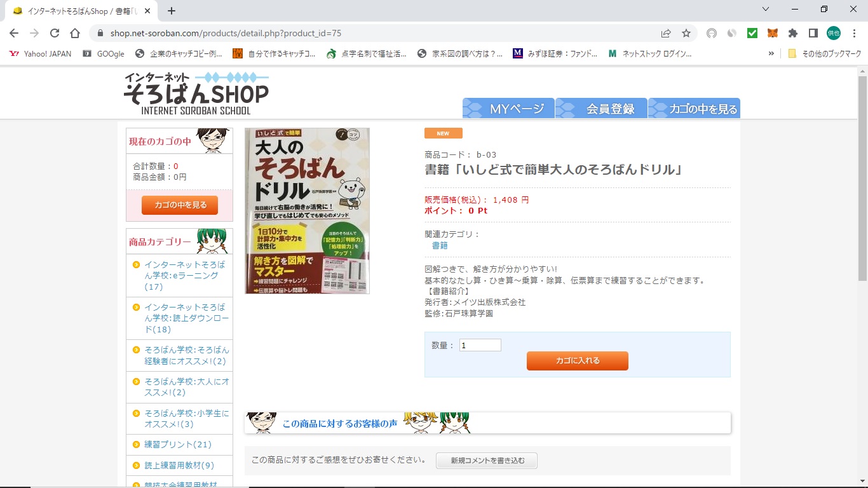This screenshot has width=868, height=488.
Task: Click the インターネットそろばんSHOP logo
Action: pyautogui.click(x=196, y=93)
